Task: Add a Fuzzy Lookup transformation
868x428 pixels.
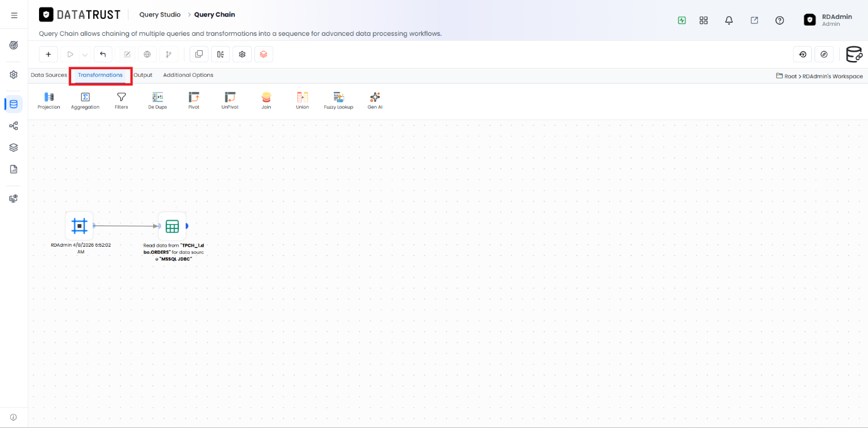Action: click(339, 101)
